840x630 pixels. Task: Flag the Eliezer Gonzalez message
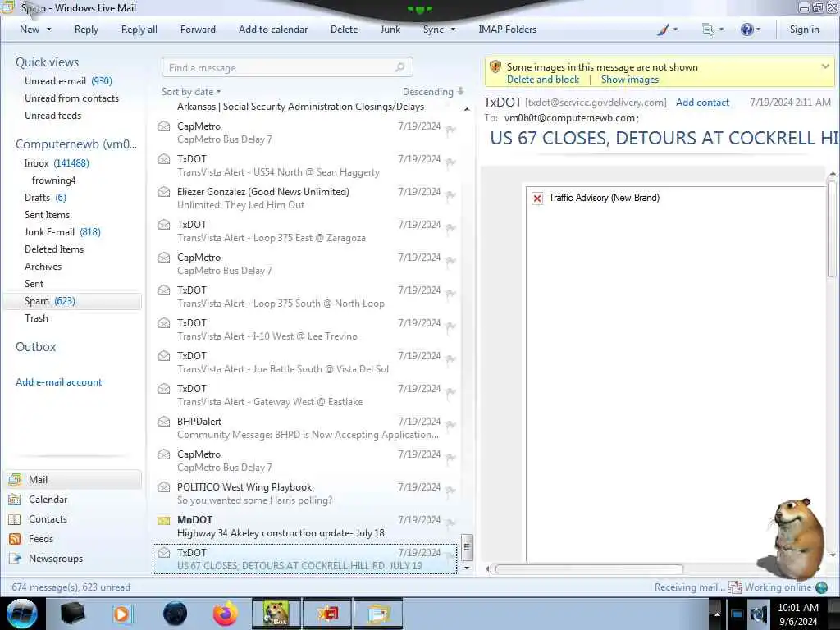coord(450,195)
